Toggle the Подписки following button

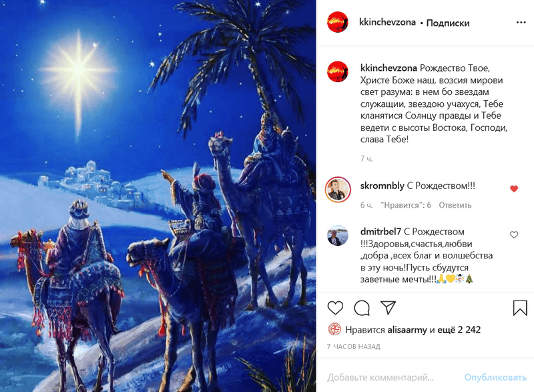(x=448, y=23)
